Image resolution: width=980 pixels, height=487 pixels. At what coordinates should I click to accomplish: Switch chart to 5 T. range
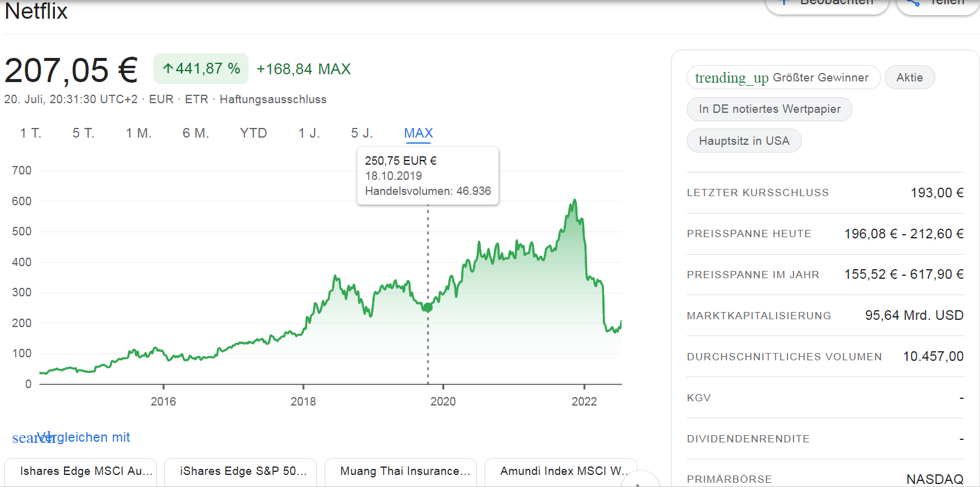(83, 133)
